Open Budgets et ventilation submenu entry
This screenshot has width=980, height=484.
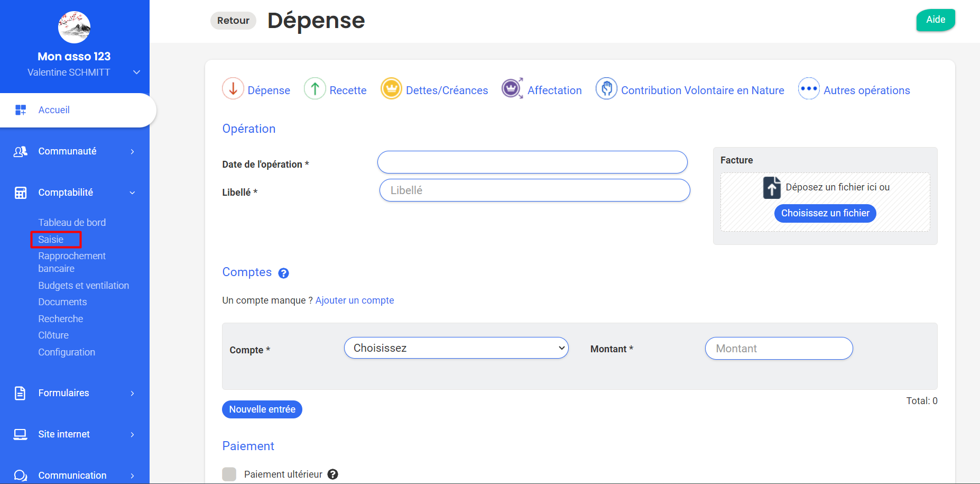(x=84, y=286)
